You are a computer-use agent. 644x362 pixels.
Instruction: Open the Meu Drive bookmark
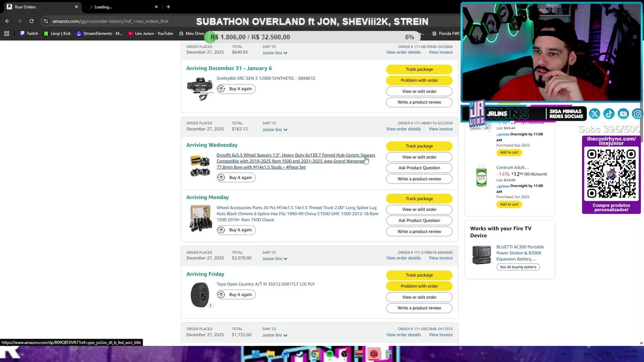click(192, 34)
